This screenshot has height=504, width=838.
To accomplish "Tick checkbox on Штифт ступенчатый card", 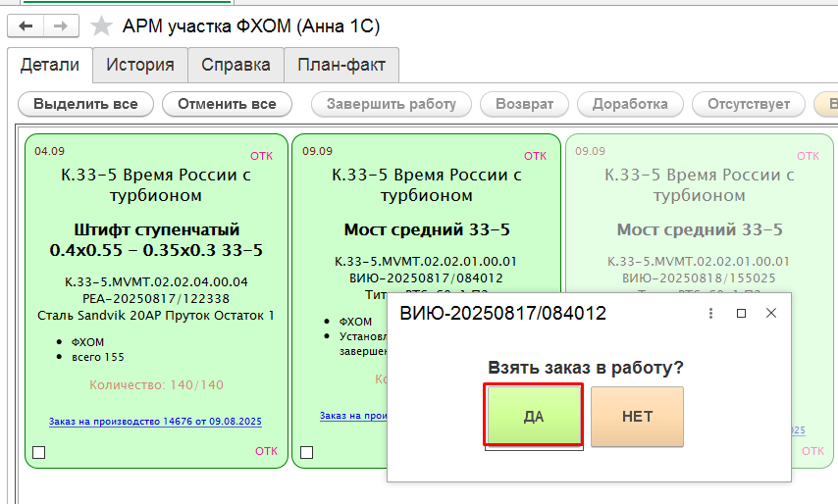I will (39, 453).
